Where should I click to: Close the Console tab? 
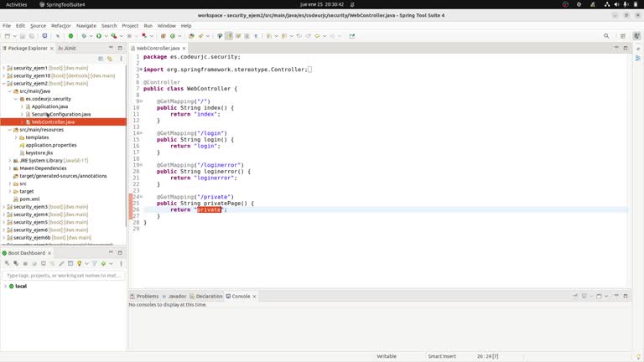tap(254, 297)
